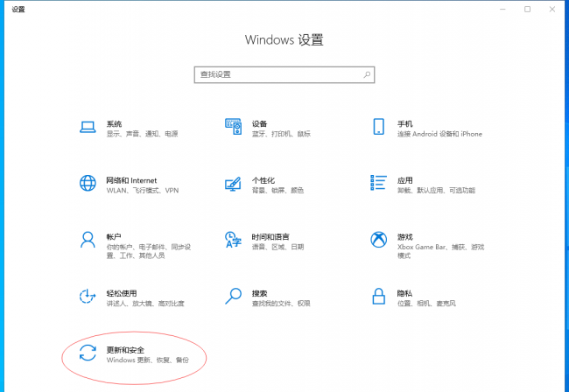
Task: Click the laptop icon for 系统
Action: [88, 127]
